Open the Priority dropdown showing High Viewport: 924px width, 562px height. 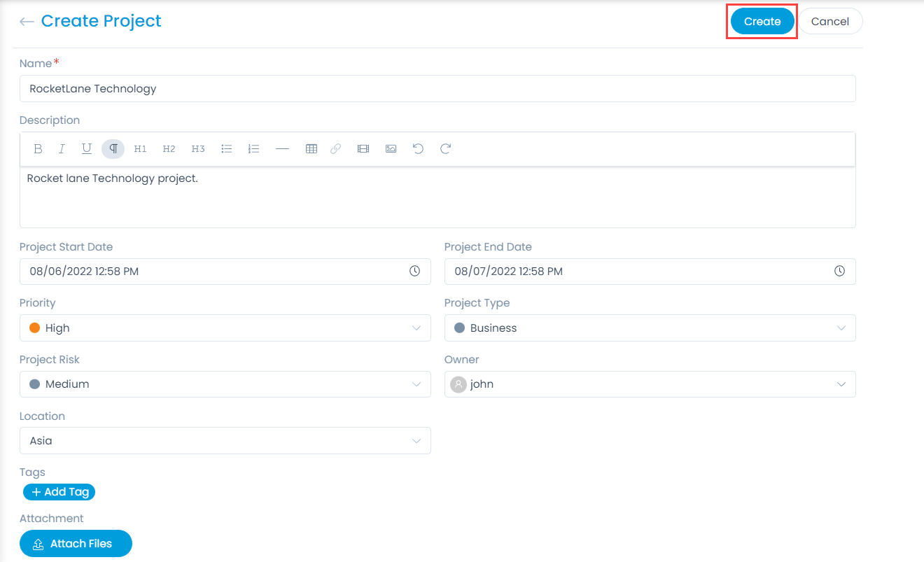(225, 328)
